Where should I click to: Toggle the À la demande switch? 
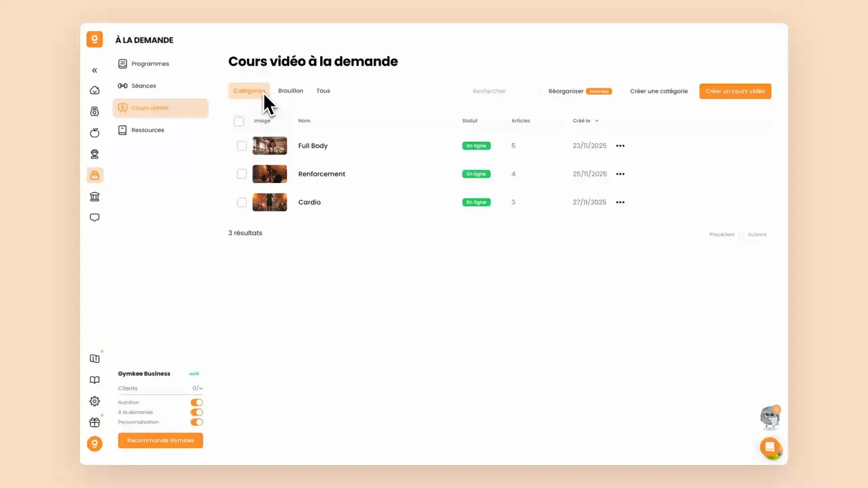(x=197, y=412)
